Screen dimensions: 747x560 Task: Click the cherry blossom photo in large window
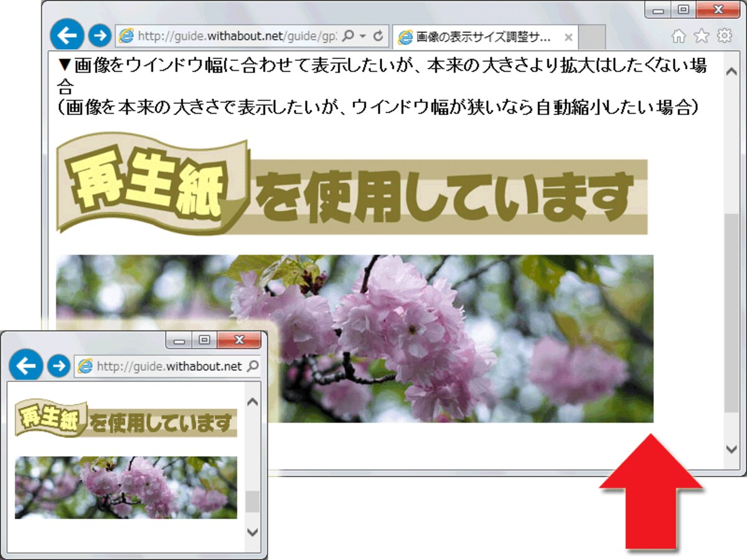click(355, 338)
